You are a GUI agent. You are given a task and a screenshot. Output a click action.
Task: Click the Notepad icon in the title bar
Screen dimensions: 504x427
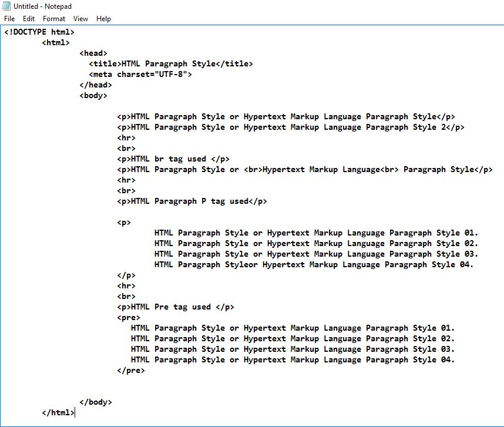tap(6, 6)
